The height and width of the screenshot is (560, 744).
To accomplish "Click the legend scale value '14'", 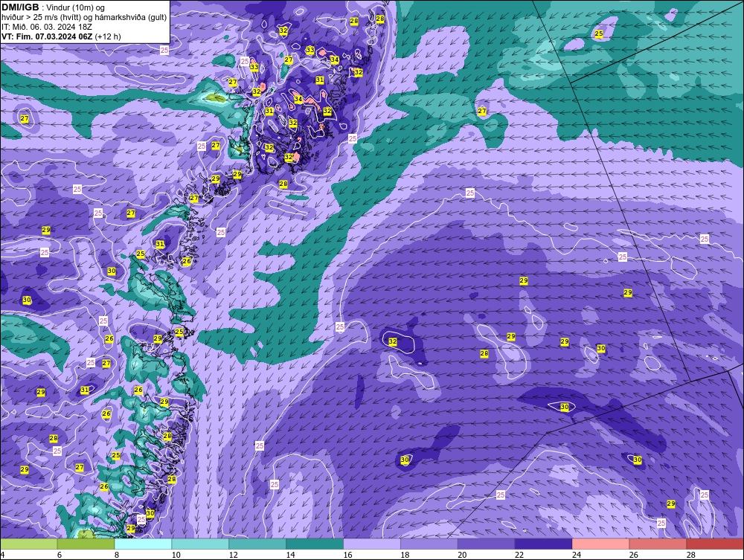I will [290, 555].
